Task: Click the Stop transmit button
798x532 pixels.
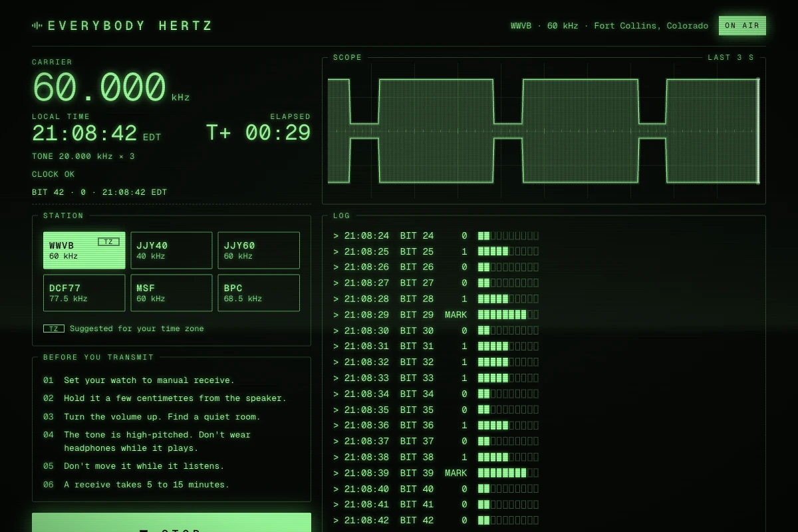Action: pos(172,523)
